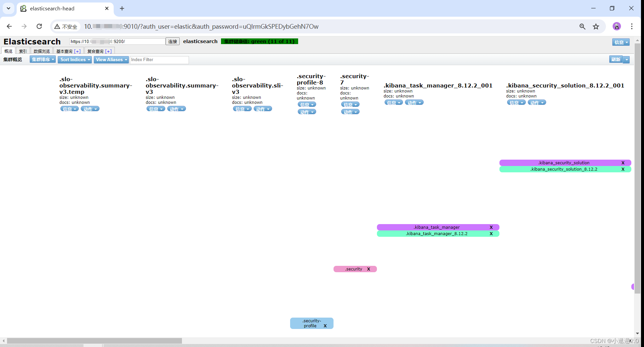Remove the .kibana_security_solution_8.12.2 alias
The width and height of the screenshot is (644, 347).
[x=623, y=169]
